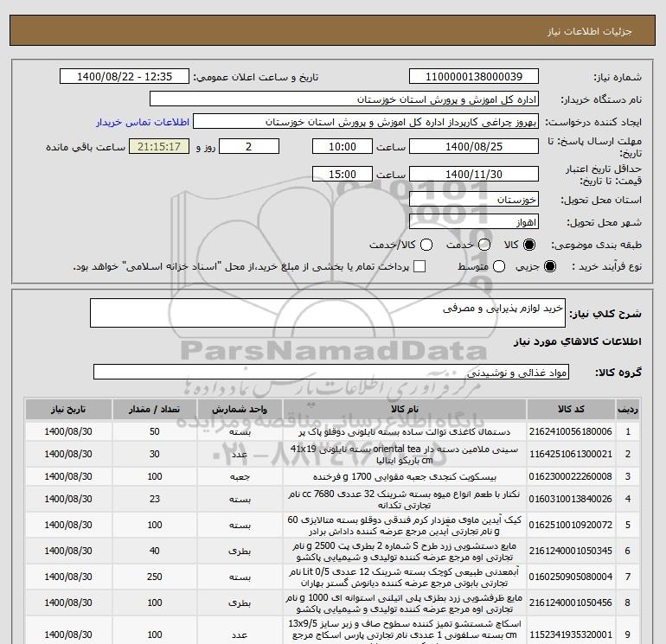Click product code 2161240001050456
This screenshot has height=644, width=666.
pos(571,603)
